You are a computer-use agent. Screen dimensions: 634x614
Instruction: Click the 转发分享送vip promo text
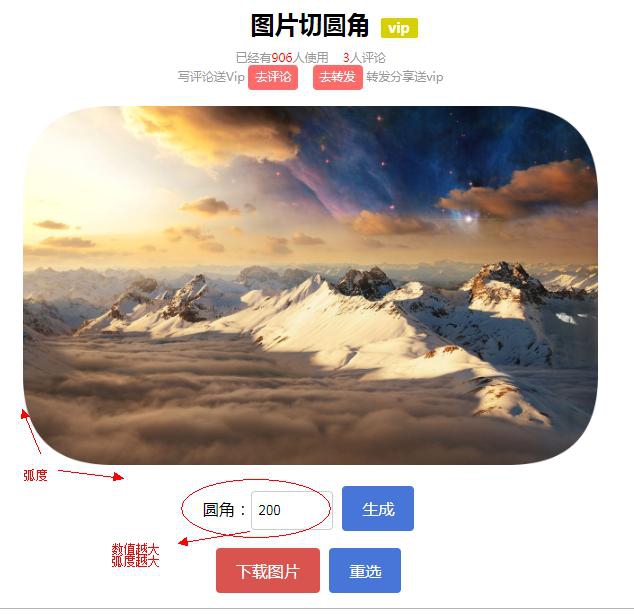[x=405, y=77]
